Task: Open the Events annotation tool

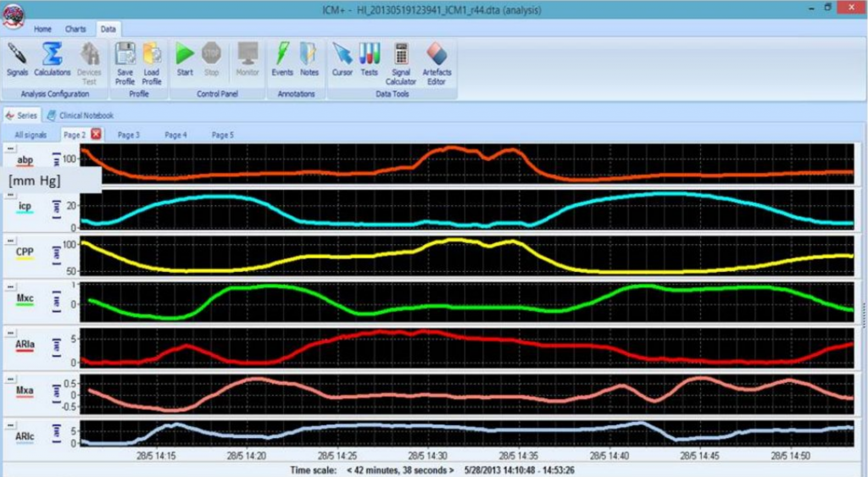Action: click(282, 59)
